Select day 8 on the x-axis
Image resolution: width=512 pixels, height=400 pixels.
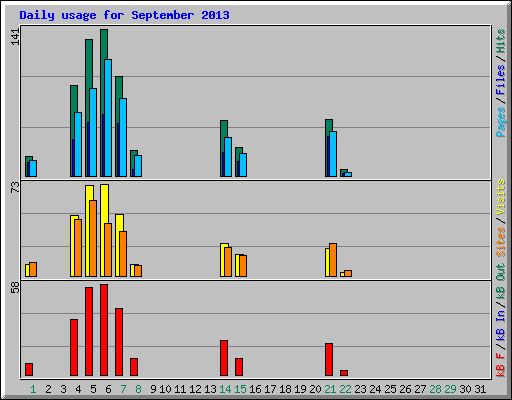pyautogui.click(x=138, y=389)
